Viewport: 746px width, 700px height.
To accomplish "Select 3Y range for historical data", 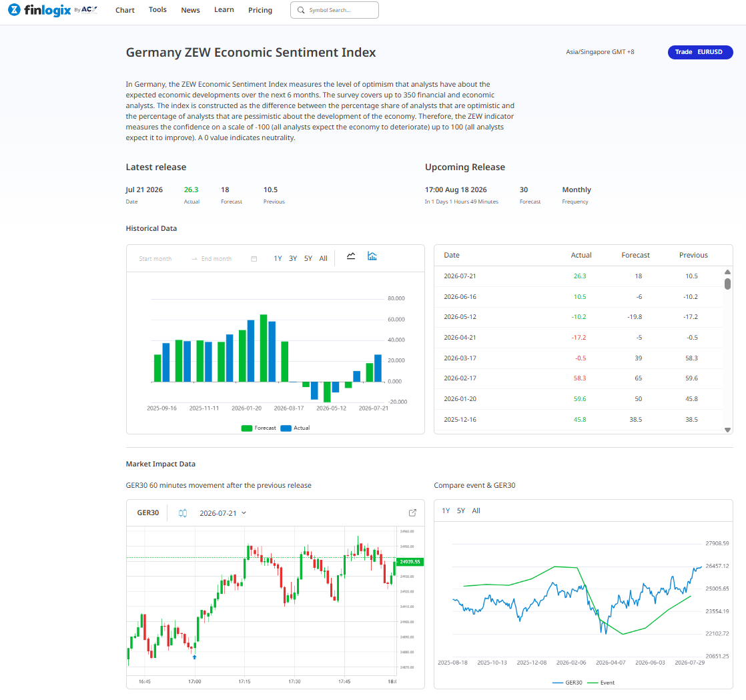I will (x=293, y=258).
